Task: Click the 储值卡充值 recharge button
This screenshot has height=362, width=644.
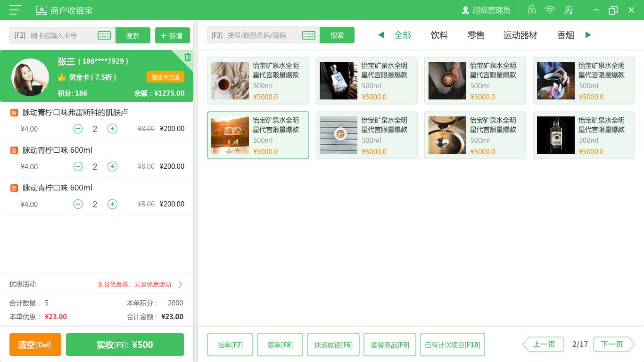Action: pos(165,77)
